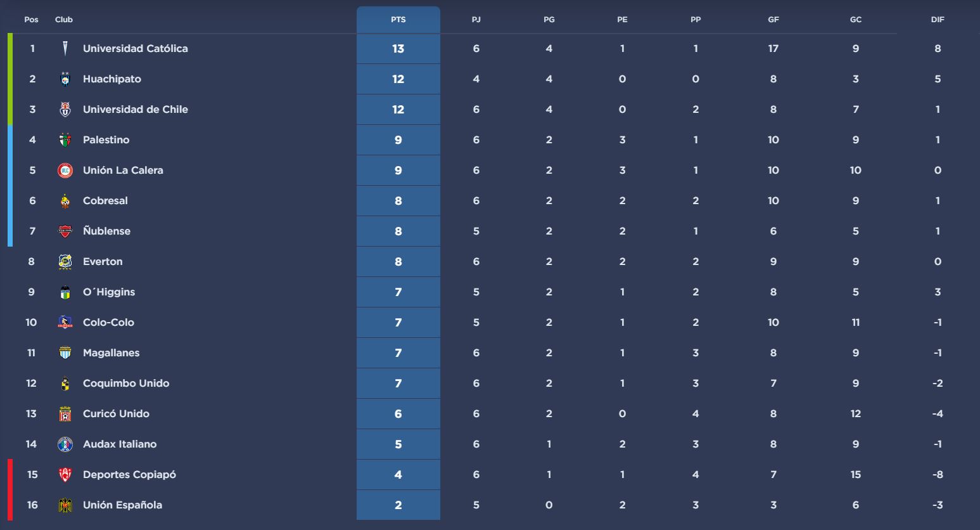980x530 pixels.
Task: Open Everton team name
Action: pos(103,262)
